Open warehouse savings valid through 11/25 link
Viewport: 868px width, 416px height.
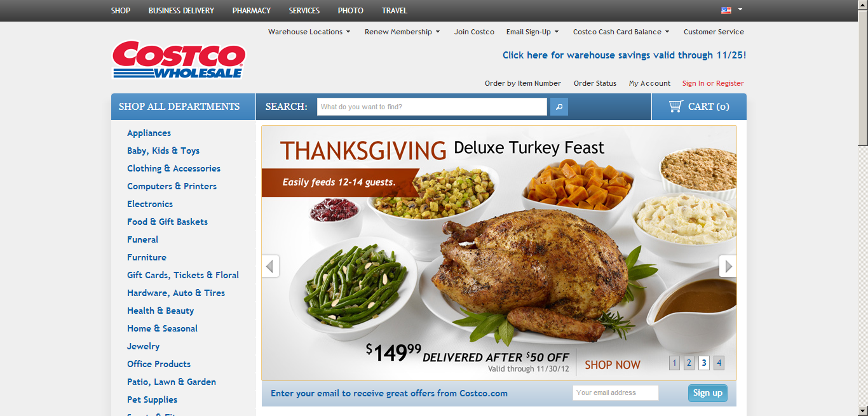pos(624,55)
